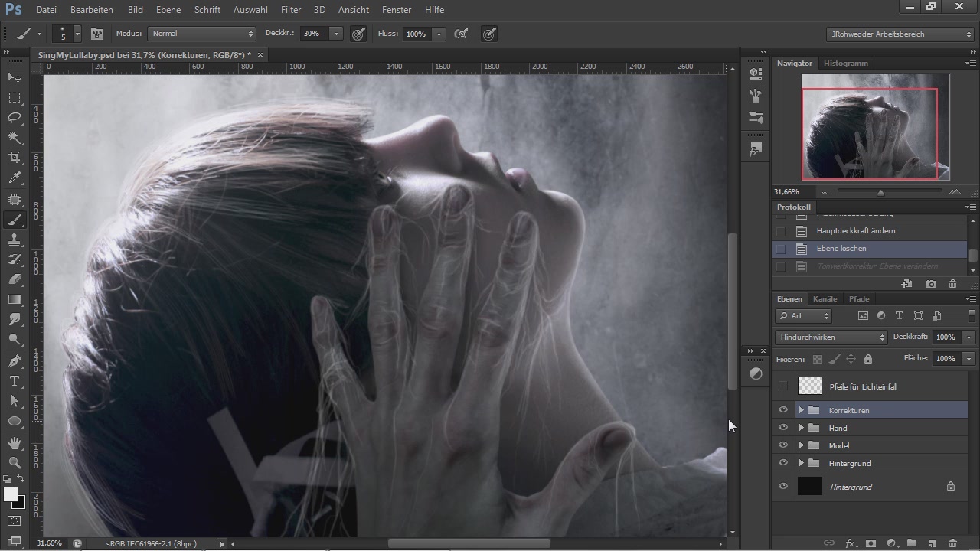Screen dimensions: 980x551
Task: Switch to the Pfade tab
Action: [x=859, y=298]
